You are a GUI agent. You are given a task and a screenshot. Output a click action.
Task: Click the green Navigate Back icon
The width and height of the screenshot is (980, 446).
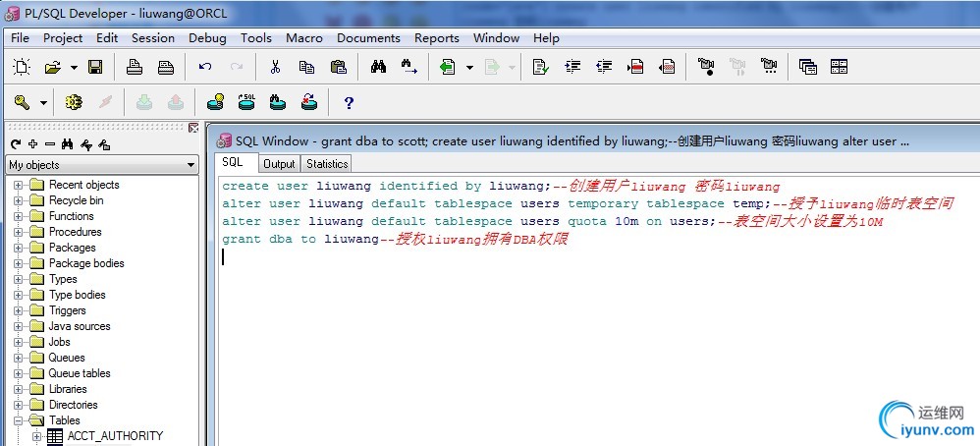(x=448, y=67)
